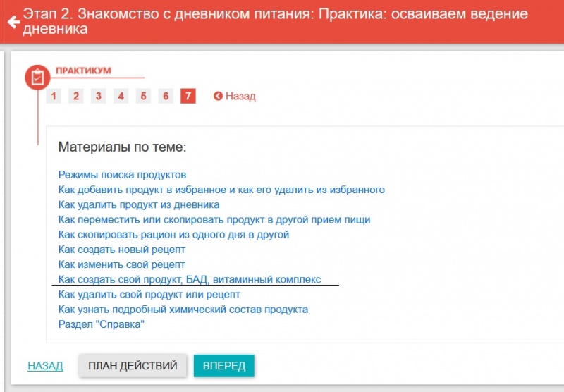564x392 pixels.
Task: Select practicum step 5
Action: click(143, 97)
